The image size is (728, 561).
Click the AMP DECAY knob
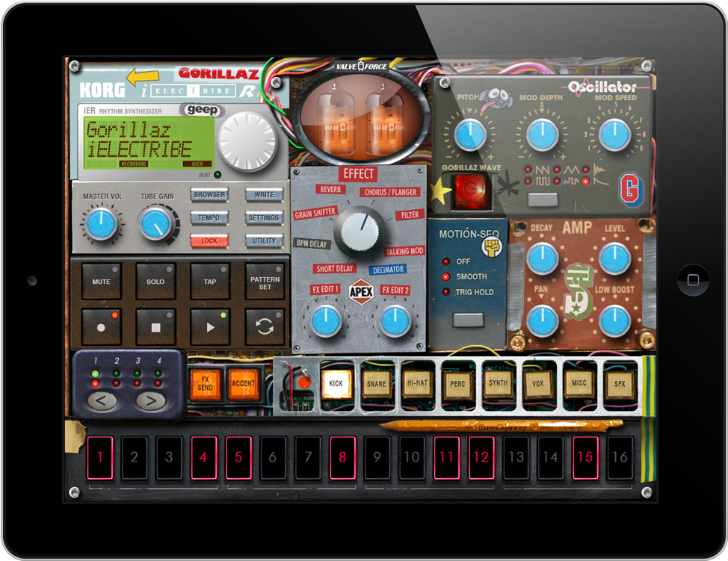click(x=542, y=258)
